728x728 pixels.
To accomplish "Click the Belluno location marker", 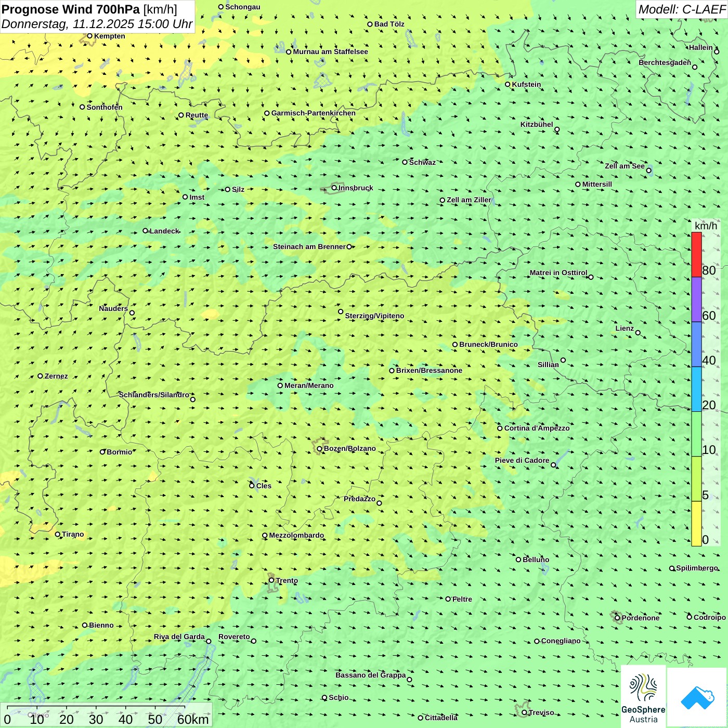I will pos(518,560).
